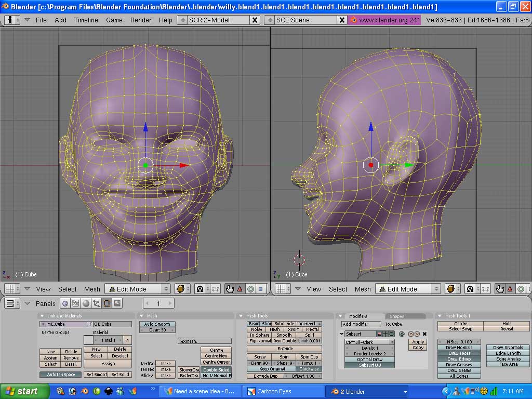Open the Scene context image icon

[x=117, y=303]
